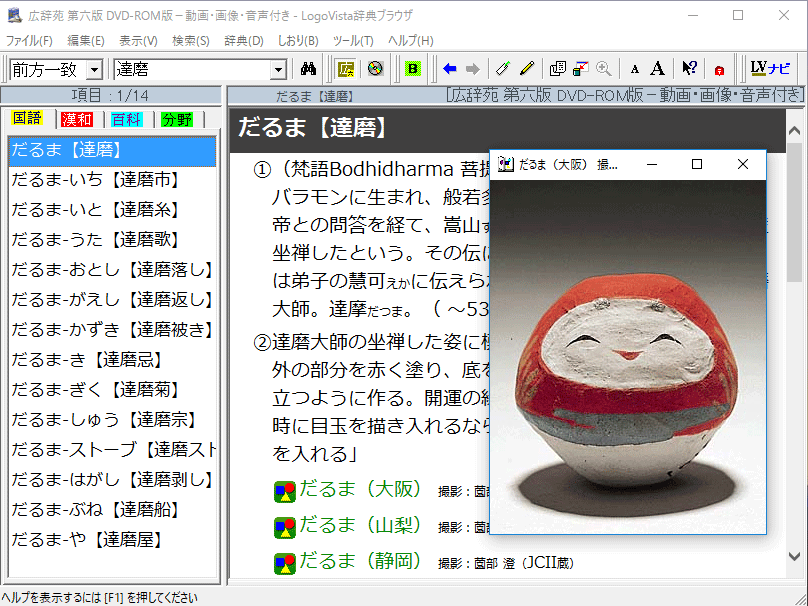Switch to the 分野 tab
The height and width of the screenshot is (606, 808).
pyautogui.click(x=177, y=120)
